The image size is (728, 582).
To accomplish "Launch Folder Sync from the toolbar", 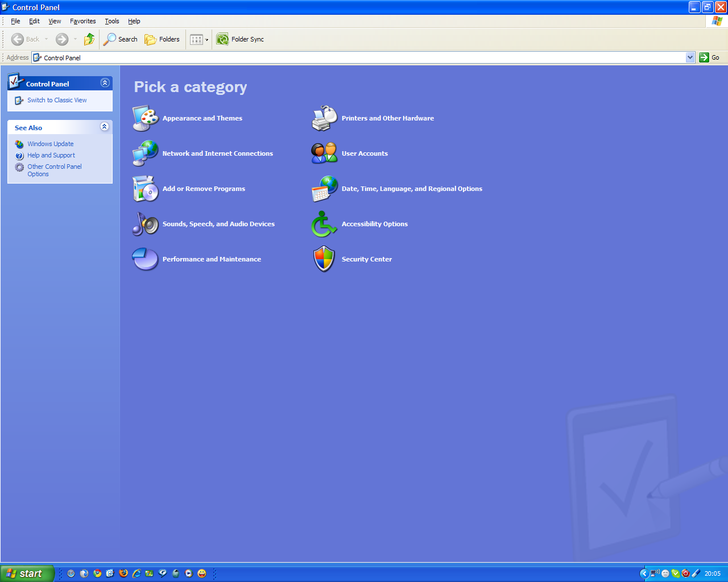I will click(240, 39).
